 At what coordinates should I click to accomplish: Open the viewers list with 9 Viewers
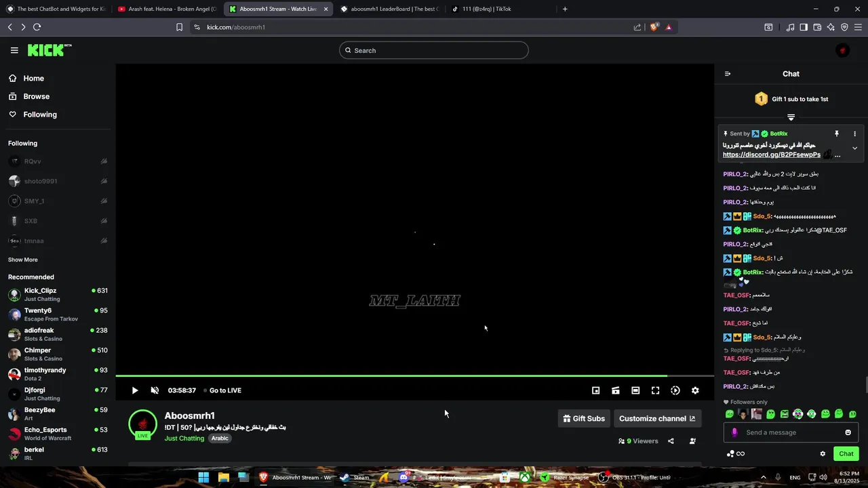pyautogui.click(x=638, y=441)
